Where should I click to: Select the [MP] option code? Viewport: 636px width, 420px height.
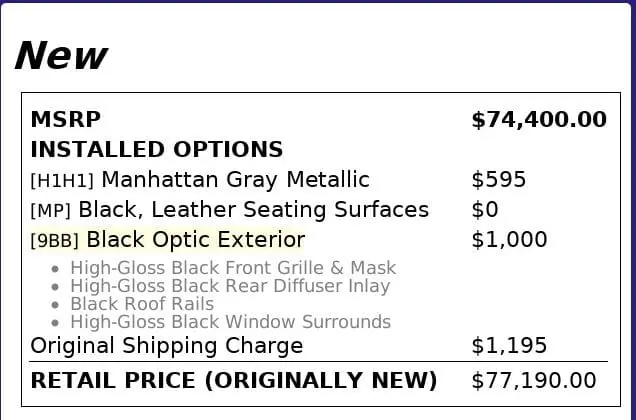pyautogui.click(x=50, y=211)
